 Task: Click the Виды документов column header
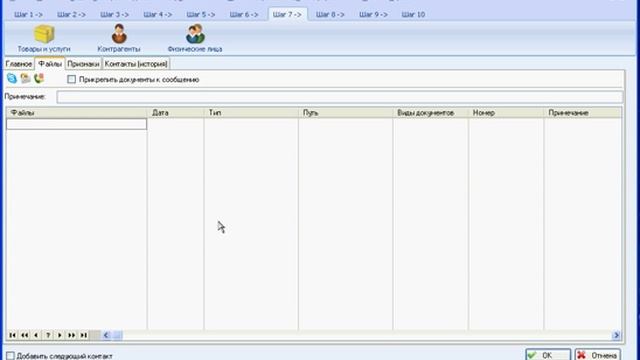pos(431,113)
